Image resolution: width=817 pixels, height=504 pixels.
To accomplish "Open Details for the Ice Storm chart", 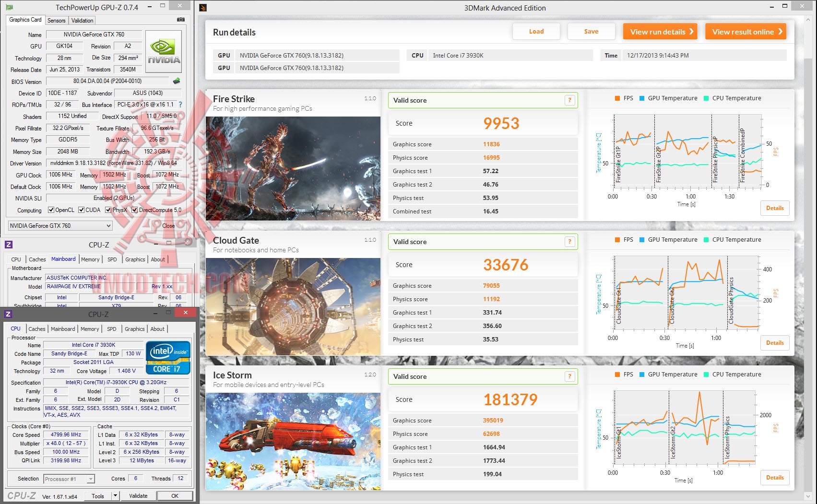I will (x=775, y=478).
